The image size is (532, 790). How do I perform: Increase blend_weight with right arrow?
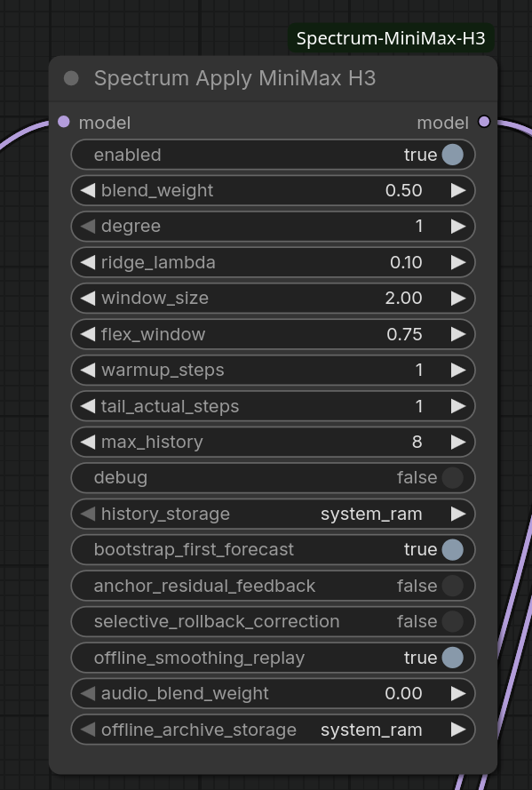(458, 190)
